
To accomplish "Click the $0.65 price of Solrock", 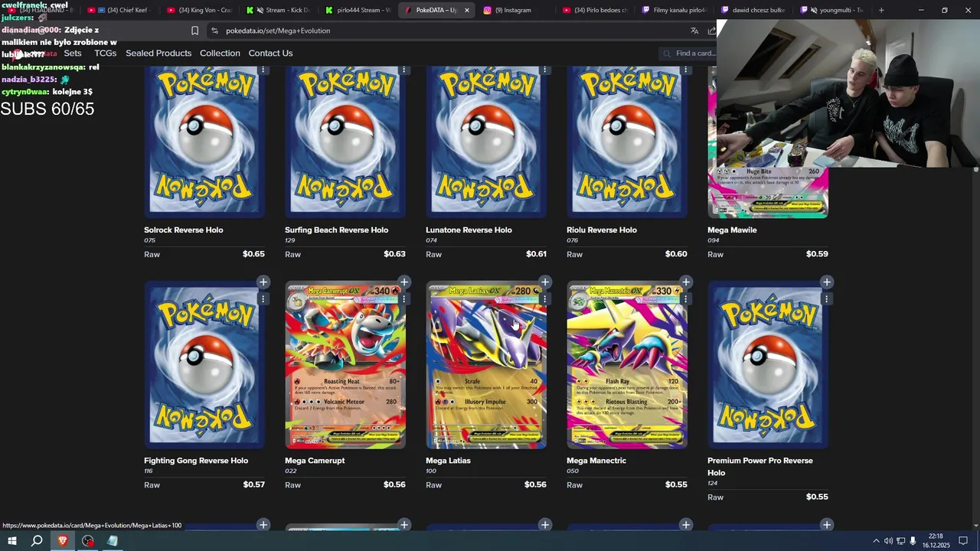I will click(253, 254).
